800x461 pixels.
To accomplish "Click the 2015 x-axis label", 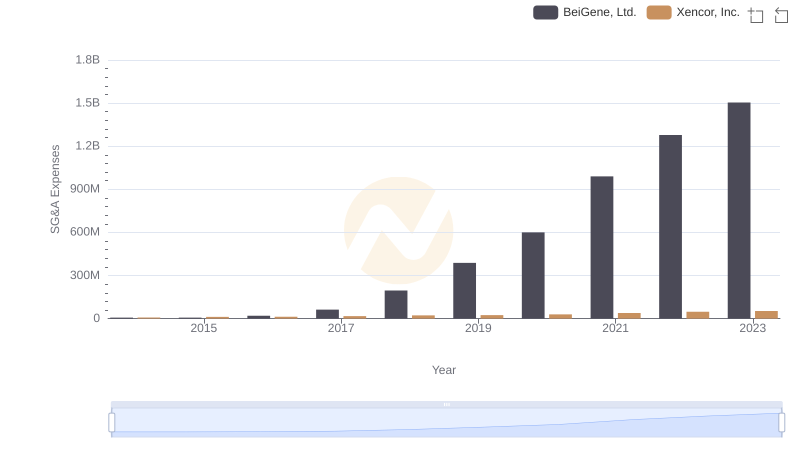I will (x=204, y=328).
